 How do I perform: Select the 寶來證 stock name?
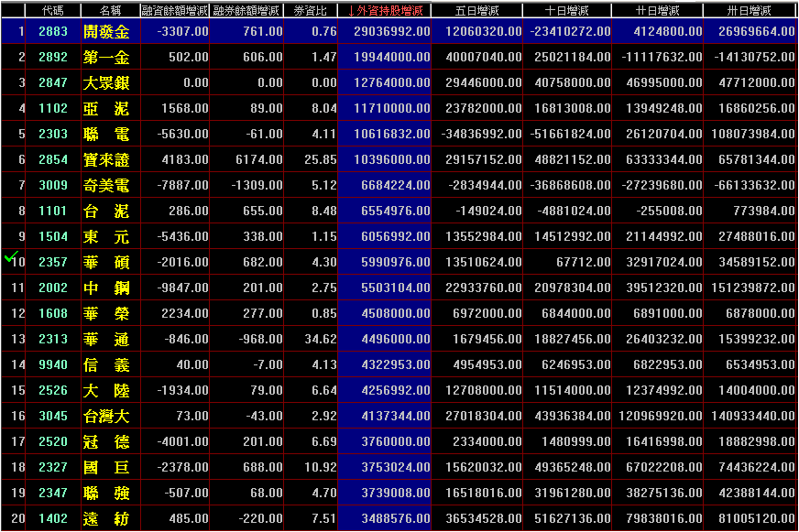[x=106, y=160]
